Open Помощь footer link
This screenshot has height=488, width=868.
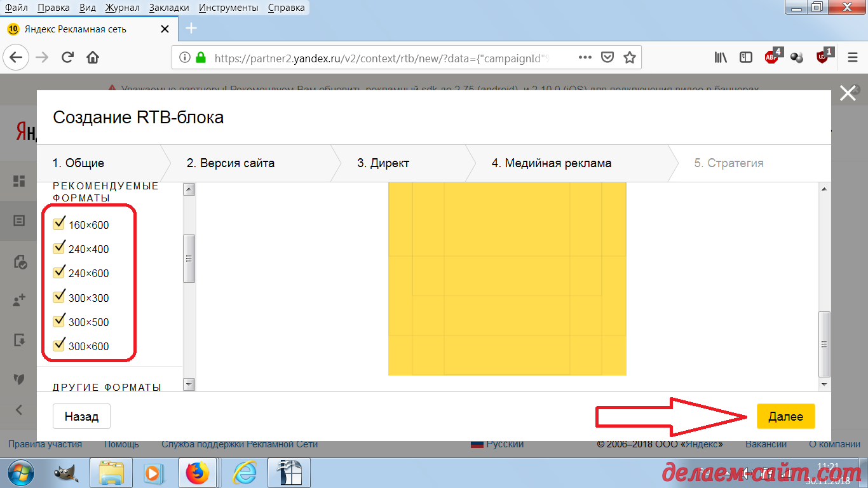click(121, 444)
